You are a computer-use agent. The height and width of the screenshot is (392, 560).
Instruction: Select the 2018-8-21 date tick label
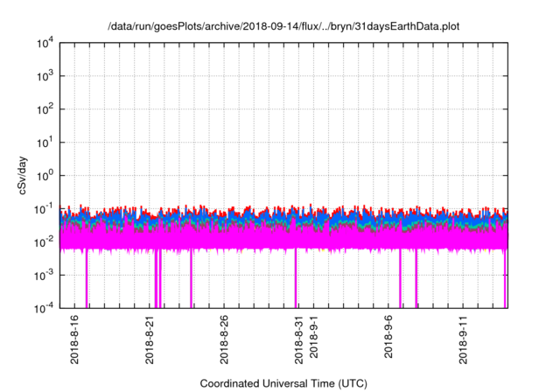coord(150,339)
